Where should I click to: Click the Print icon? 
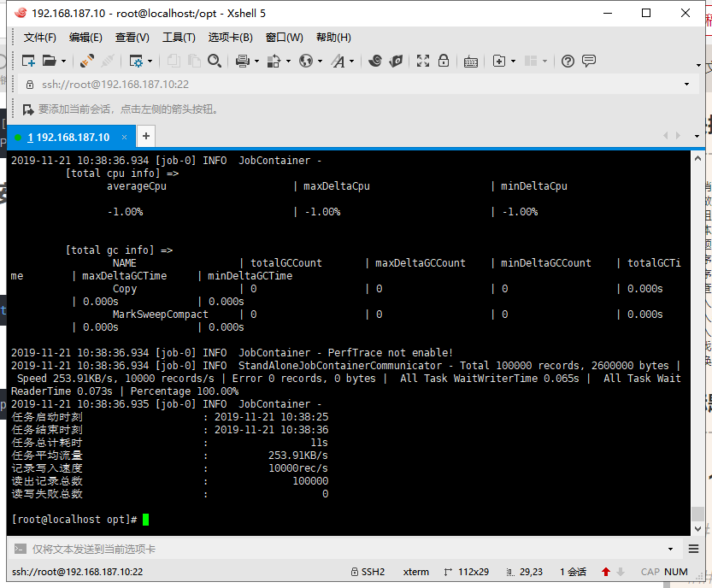pyautogui.click(x=243, y=61)
